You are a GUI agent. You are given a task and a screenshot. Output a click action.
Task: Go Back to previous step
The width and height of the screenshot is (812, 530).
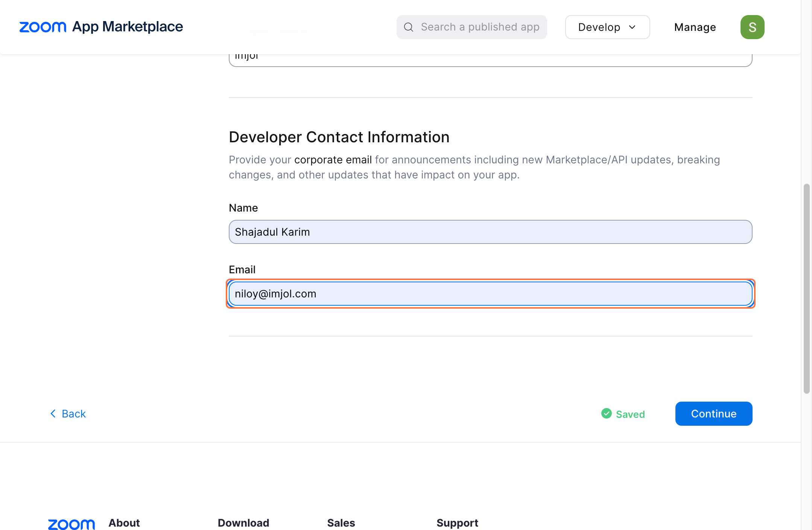68,414
